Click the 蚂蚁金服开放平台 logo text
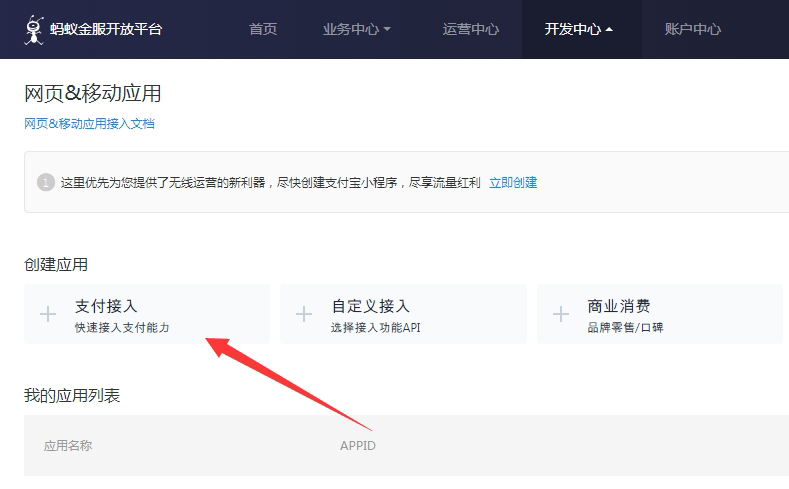 pos(105,29)
